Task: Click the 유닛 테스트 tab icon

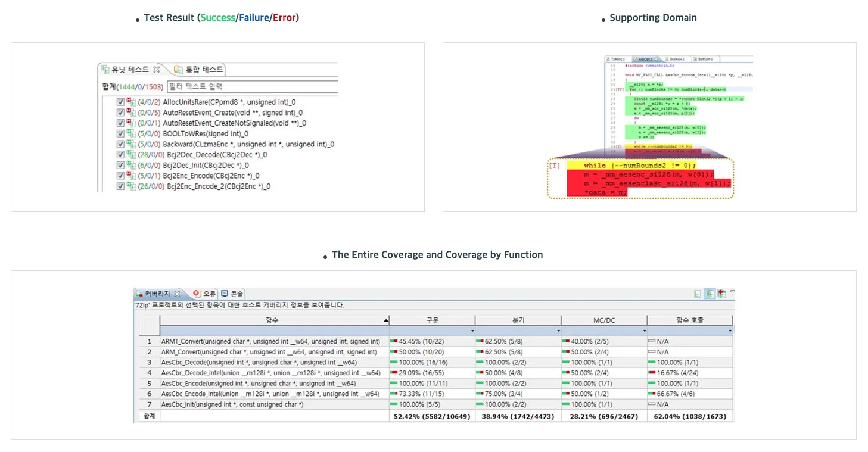Action: coord(105,70)
